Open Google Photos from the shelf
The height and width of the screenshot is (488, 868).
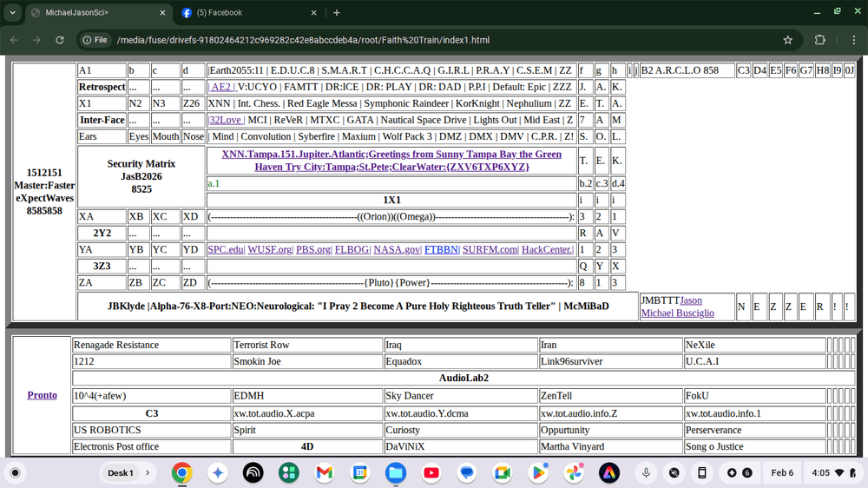pos(574,473)
